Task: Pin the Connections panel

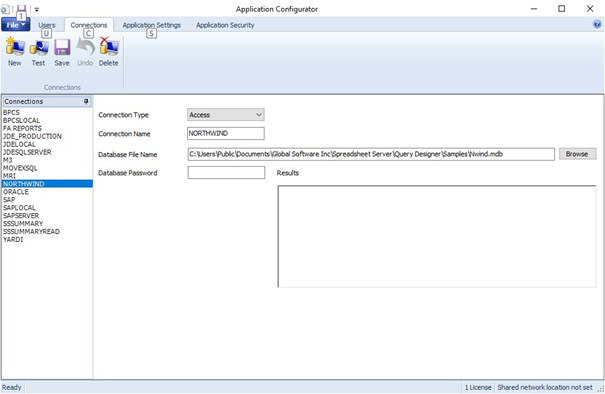Action: (86, 101)
